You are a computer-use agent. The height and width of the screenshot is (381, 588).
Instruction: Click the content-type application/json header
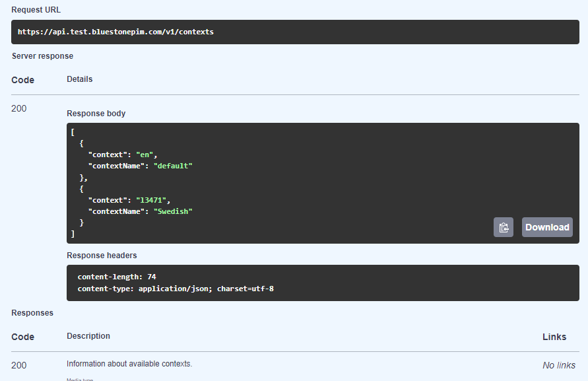point(176,289)
